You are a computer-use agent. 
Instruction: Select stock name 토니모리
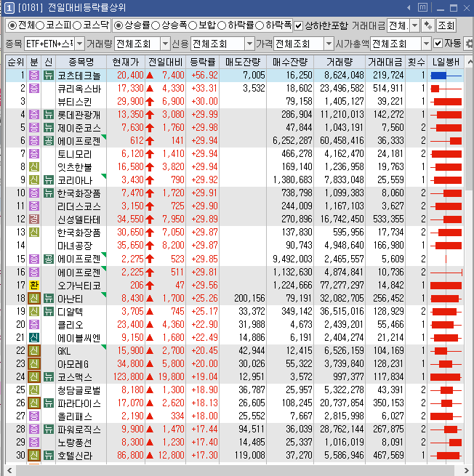click(x=75, y=154)
